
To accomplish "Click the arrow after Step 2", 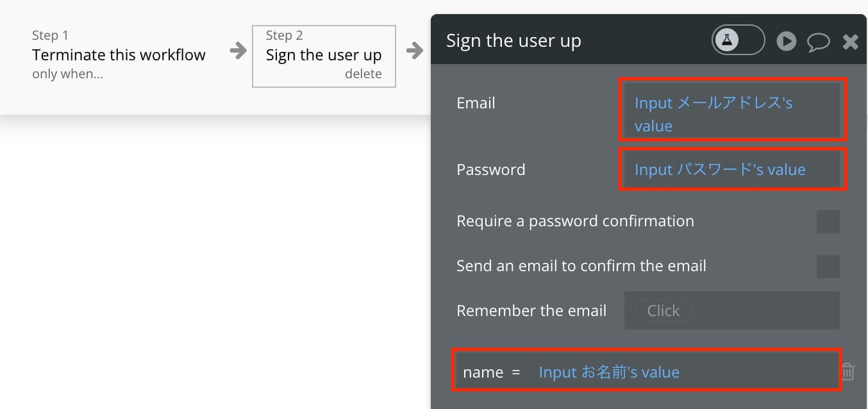I will [415, 50].
